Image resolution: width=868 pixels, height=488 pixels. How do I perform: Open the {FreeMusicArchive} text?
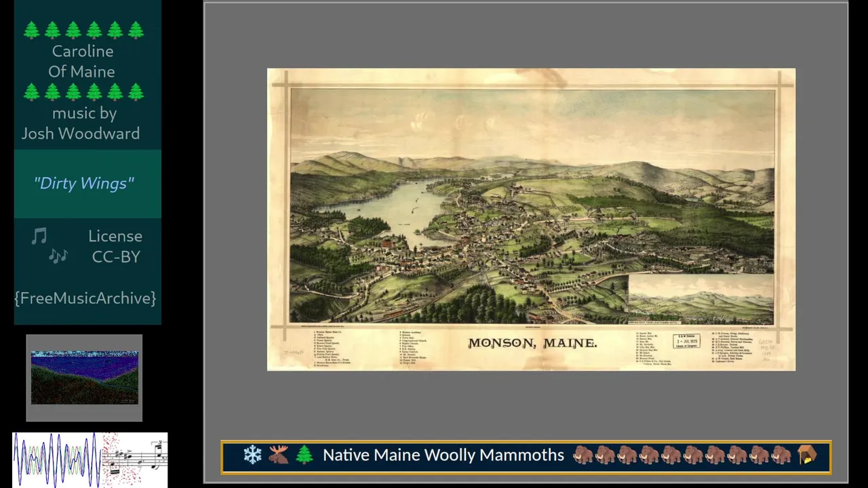pos(85,298)
